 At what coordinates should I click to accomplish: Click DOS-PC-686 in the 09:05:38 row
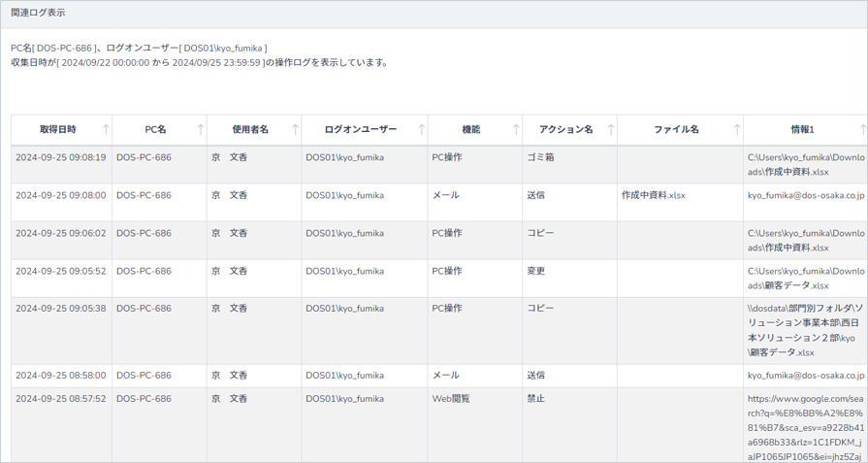pos(144,309)
